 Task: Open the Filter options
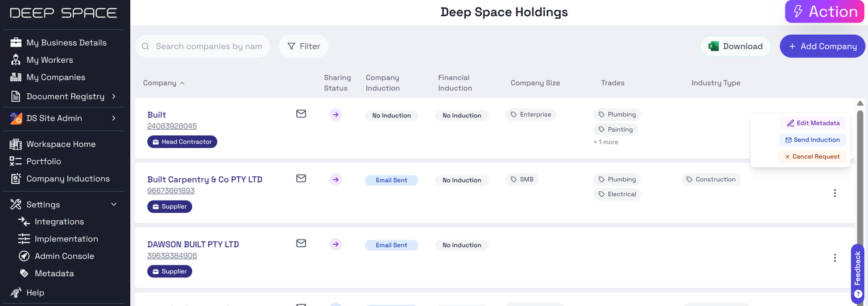point(304,47)
